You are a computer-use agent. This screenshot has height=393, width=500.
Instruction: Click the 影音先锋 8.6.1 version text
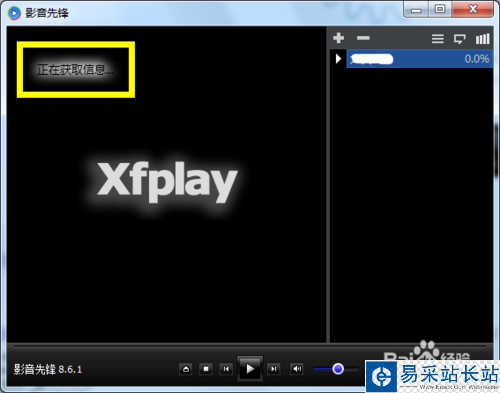coord(48,369)
